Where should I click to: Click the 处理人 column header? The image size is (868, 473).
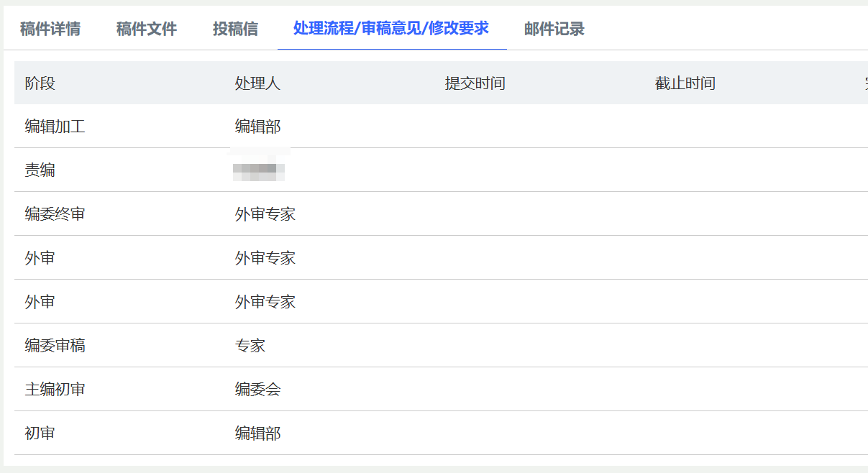coord(257,83)
